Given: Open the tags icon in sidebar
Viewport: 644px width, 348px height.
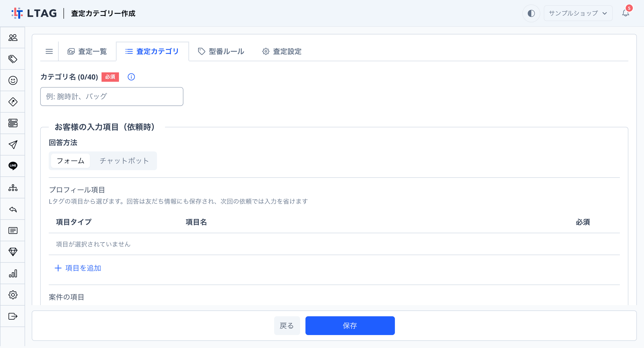Looking at the screenshot, I should [x=13, y=59].
